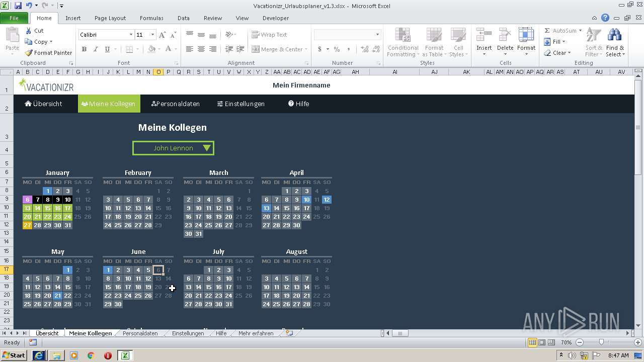Click the Personaldaten navigation button
This screenshot has height=362, width=644.
pyautogui.click(x=176, y=104)
